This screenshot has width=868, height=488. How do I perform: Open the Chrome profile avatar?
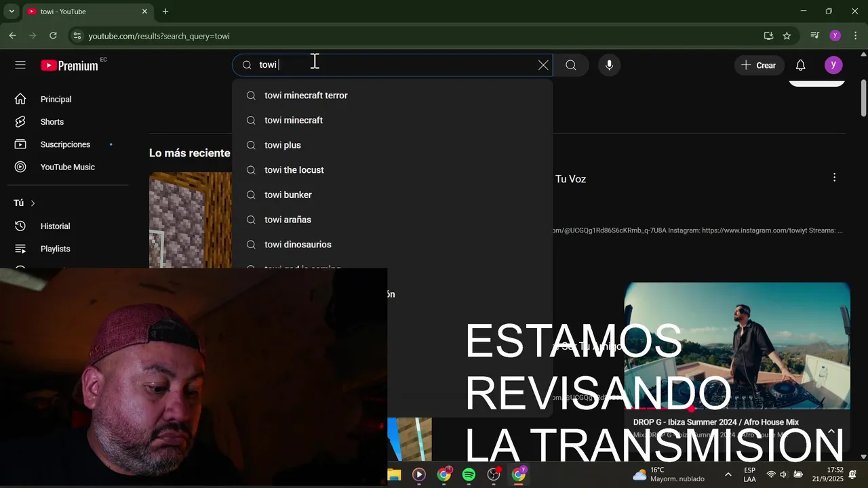pos(835,36)
